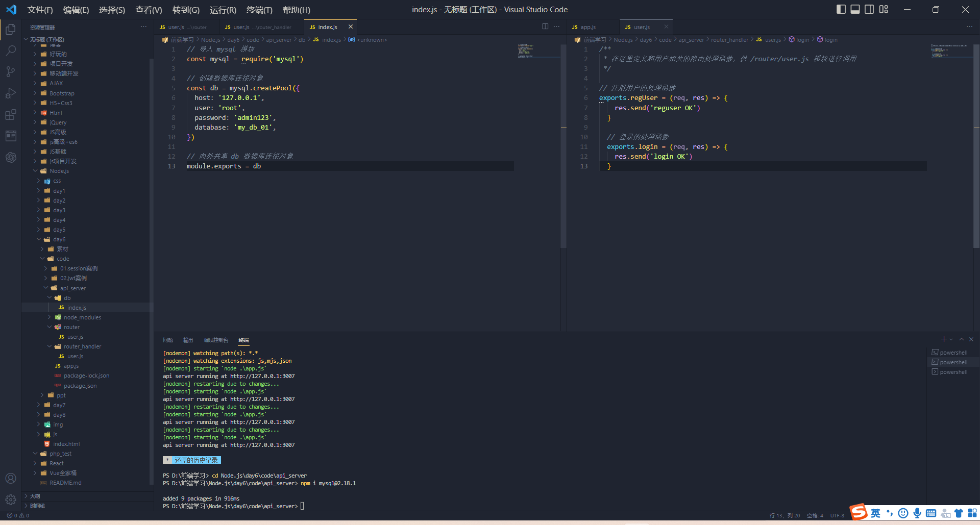Open the 编辑(E) menu

[x=76, y=10]
